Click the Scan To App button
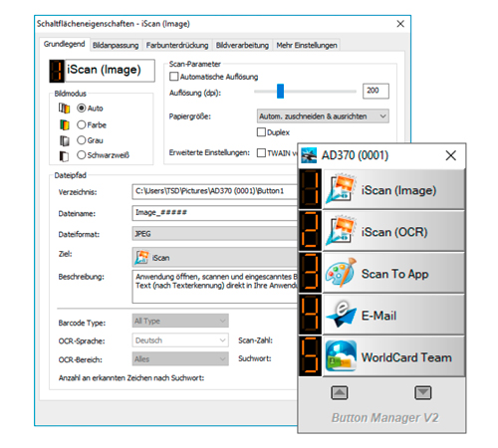 [x=393, y=273]
